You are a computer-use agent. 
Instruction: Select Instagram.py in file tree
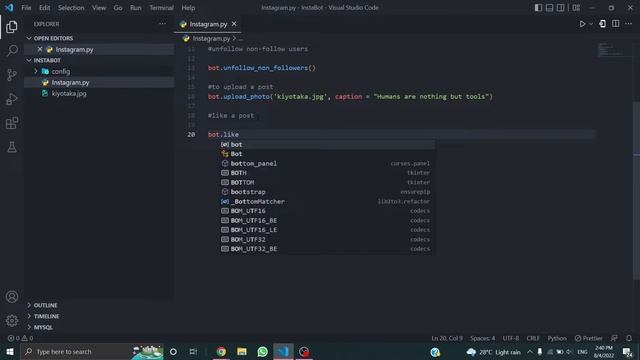(x=99, y=82)
